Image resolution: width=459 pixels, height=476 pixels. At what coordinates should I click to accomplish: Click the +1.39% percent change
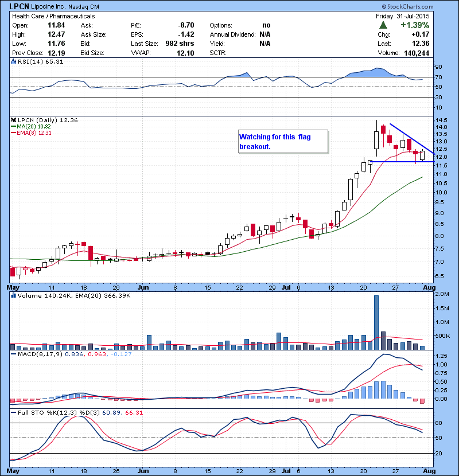tap(415, 25)
